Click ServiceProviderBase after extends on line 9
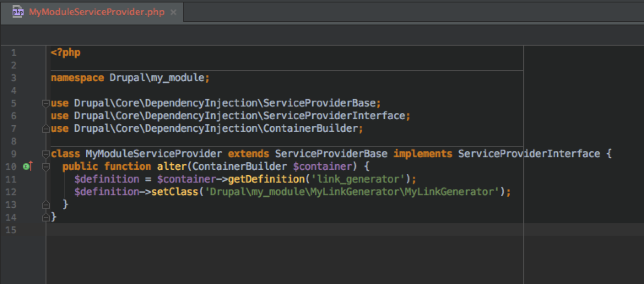 (x=331, y=154)
